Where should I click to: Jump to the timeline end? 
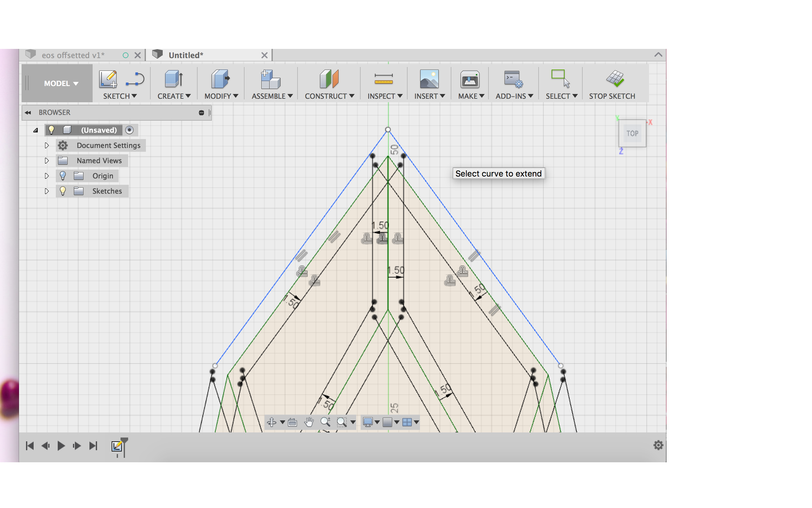[93, 446]
